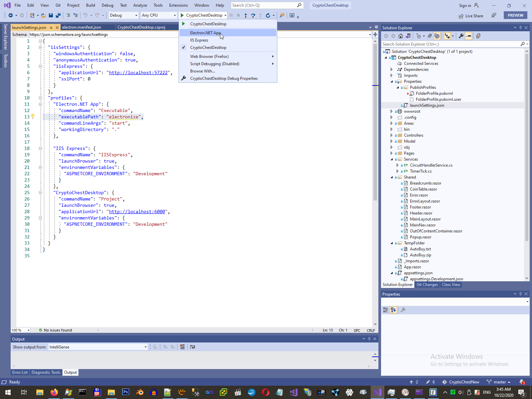532x399 pixels.
Task: Click the Navigate Backward arrow icon
Action: (11, 15)
